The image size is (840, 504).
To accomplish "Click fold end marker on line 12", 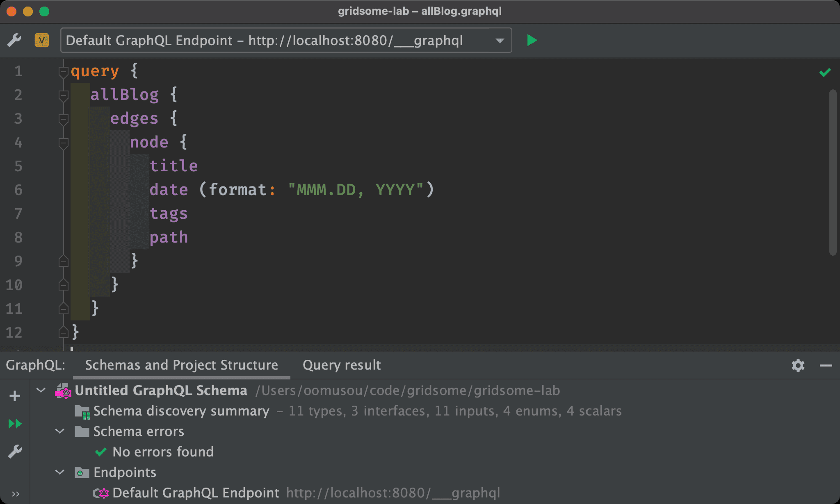I will point(63,332).
